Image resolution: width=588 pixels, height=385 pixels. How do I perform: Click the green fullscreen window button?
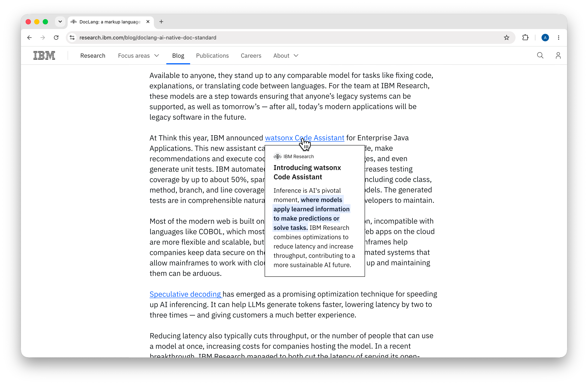(x=45, y=22)
